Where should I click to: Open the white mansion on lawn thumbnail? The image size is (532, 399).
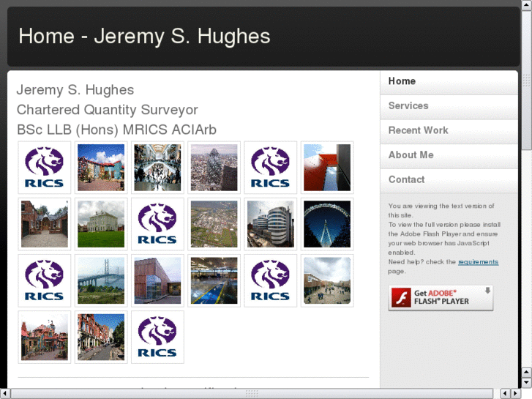point(101,224)
